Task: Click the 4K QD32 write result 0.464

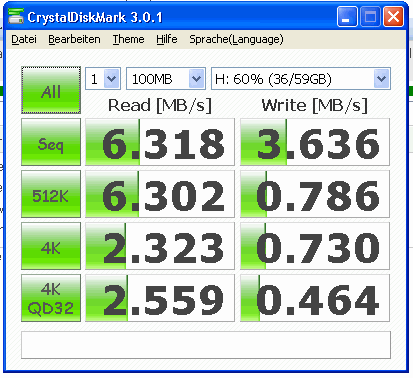Action: [315, 298]
